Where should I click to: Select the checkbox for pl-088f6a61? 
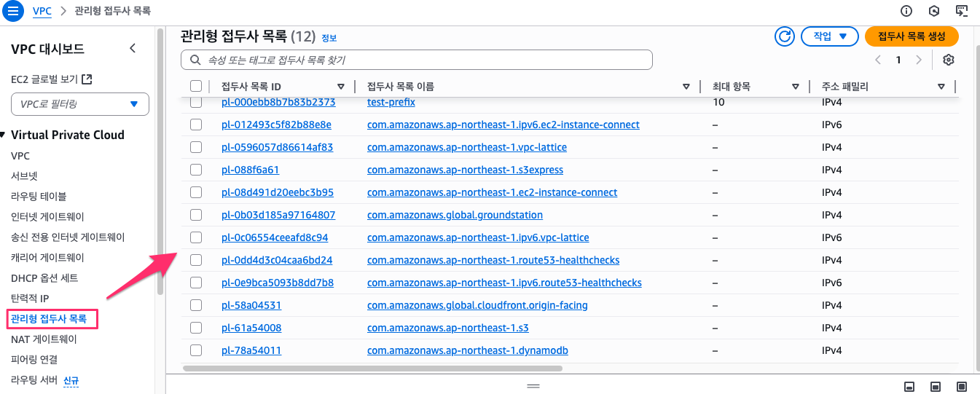[195, 170]
